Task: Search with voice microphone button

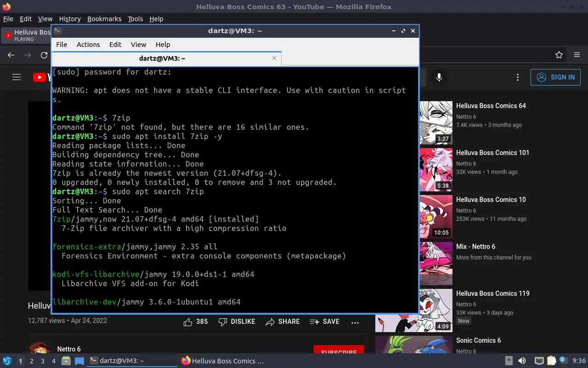Action: click(x=439, y=77)
